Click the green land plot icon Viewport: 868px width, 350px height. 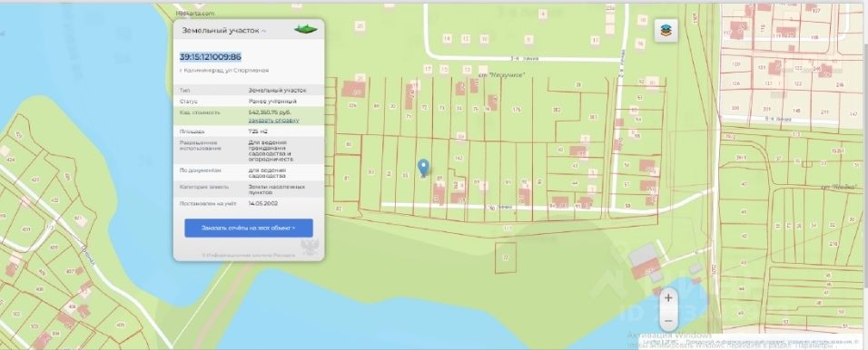[306, 29]
